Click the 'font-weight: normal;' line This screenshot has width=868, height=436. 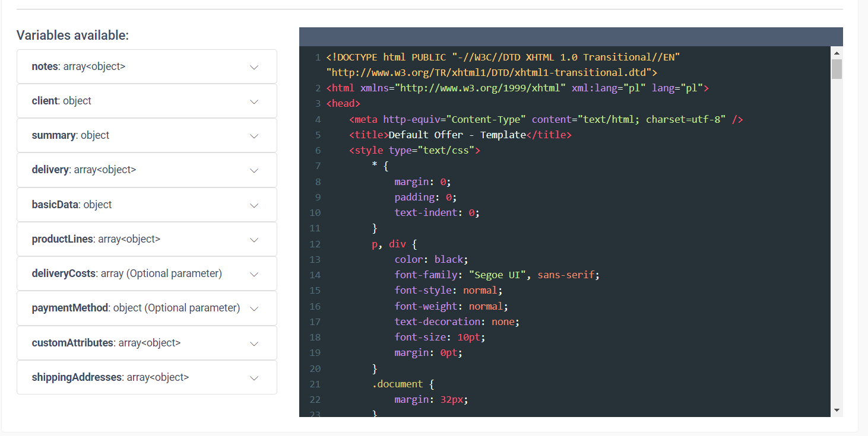451,306
